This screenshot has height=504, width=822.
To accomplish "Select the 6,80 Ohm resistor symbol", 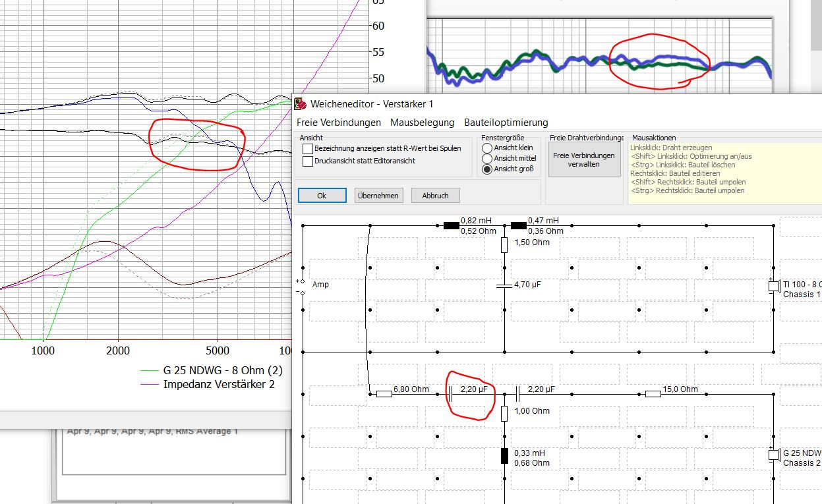I will [384, 394].
